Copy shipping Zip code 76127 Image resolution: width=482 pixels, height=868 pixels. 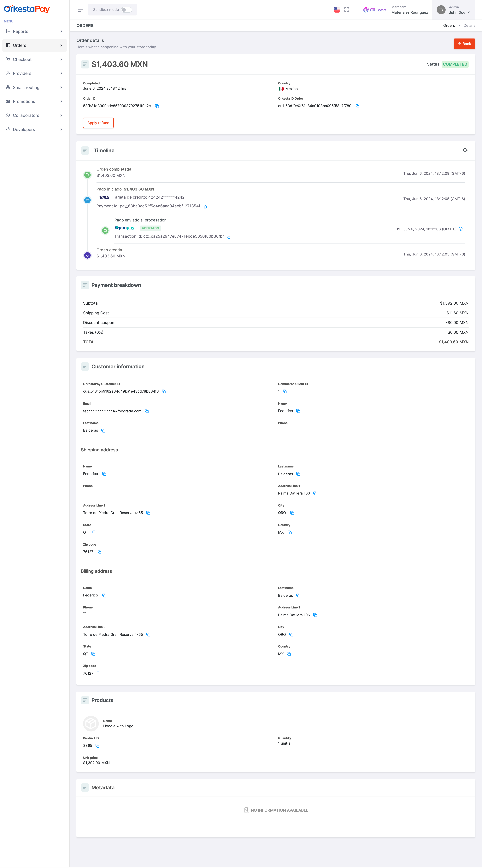pyautogui.click(x=99, y=552)
